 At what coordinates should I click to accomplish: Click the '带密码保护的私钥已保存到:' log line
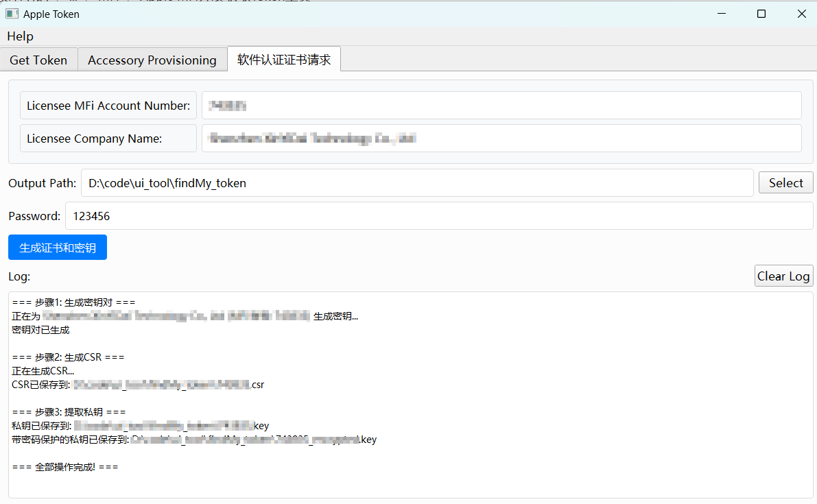point(194,440)
